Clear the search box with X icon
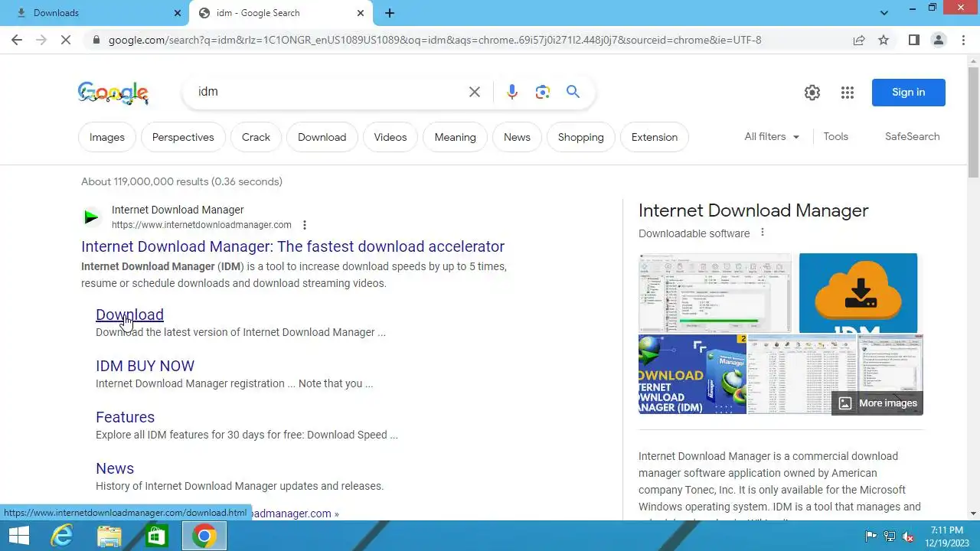 point(475,92)
